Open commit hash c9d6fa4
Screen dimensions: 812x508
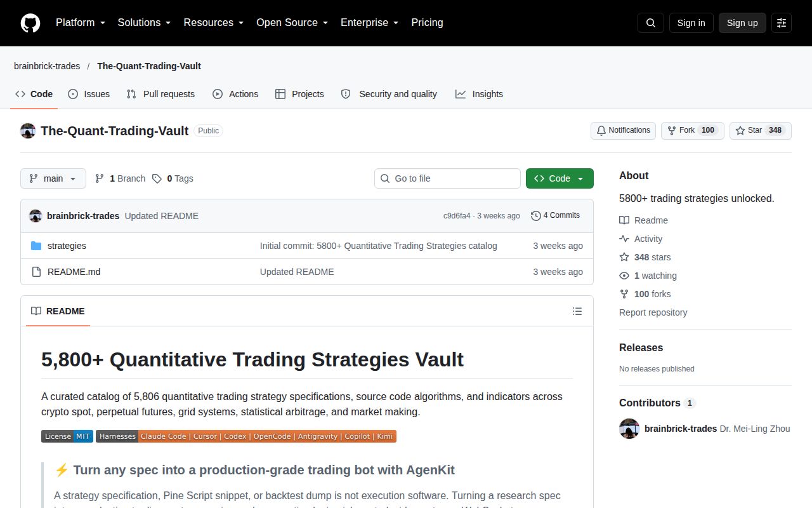pos(457,216)
